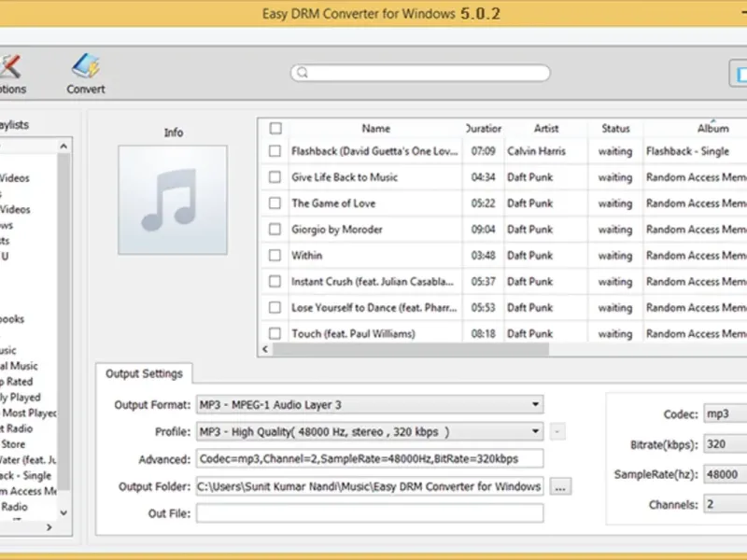Sort tracks by the Name column header

click(376, 129)
